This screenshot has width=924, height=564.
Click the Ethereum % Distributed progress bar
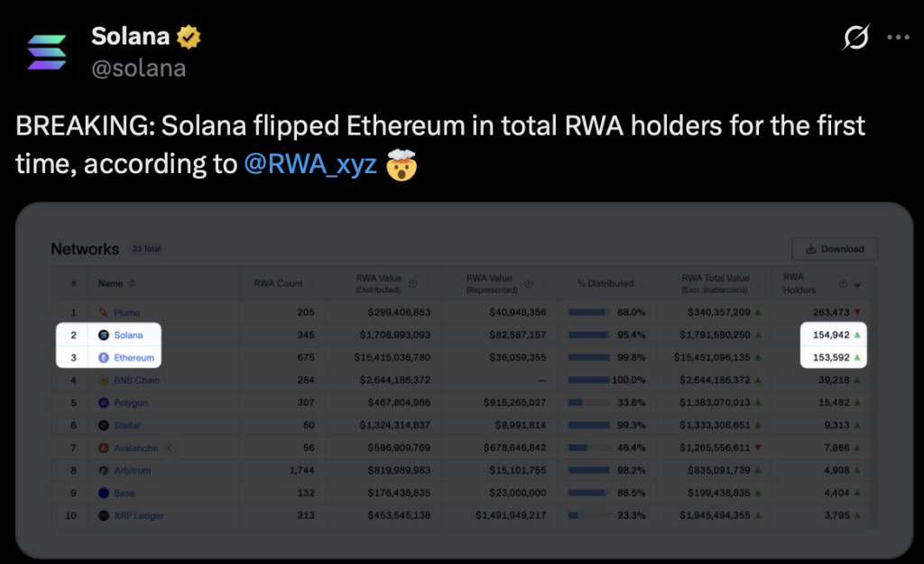[587, 357]
